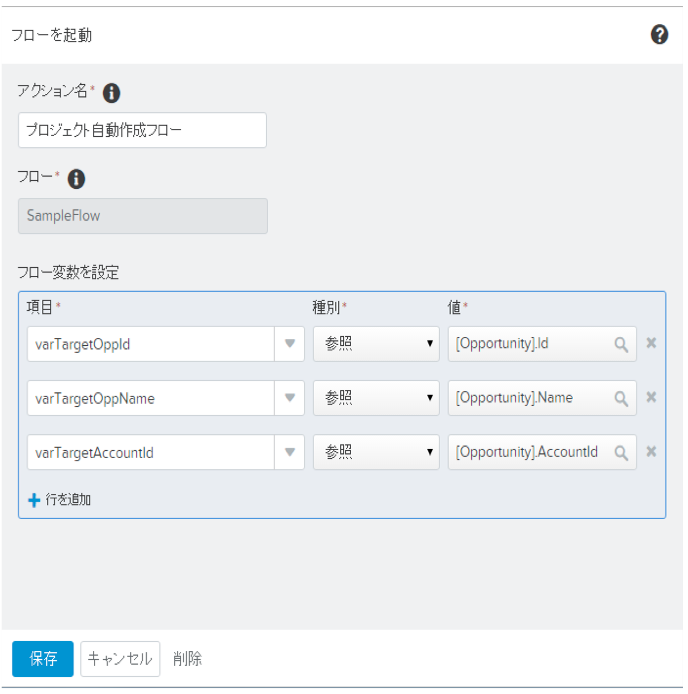Open 種別 dropdown for varTargetAccountId row
Viewport: 688px width, 694px height.
(x=376, y=452)
